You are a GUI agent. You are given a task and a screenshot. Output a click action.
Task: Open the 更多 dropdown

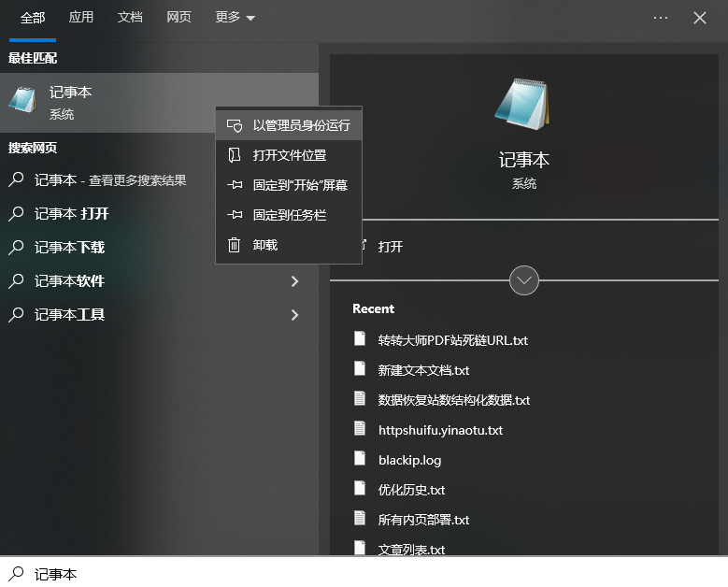235,18
